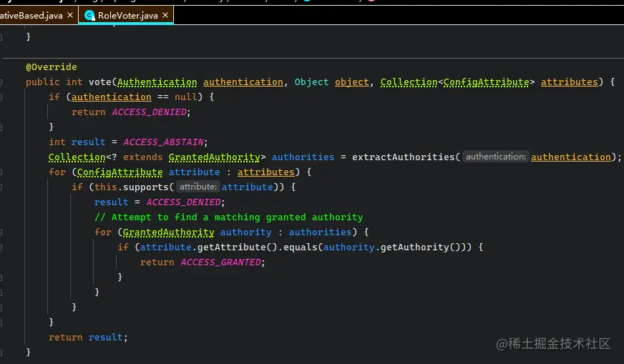624x364 pixels.
Task: Click the 'attribute:' parameter inlay hint
Action: point(198,187)
